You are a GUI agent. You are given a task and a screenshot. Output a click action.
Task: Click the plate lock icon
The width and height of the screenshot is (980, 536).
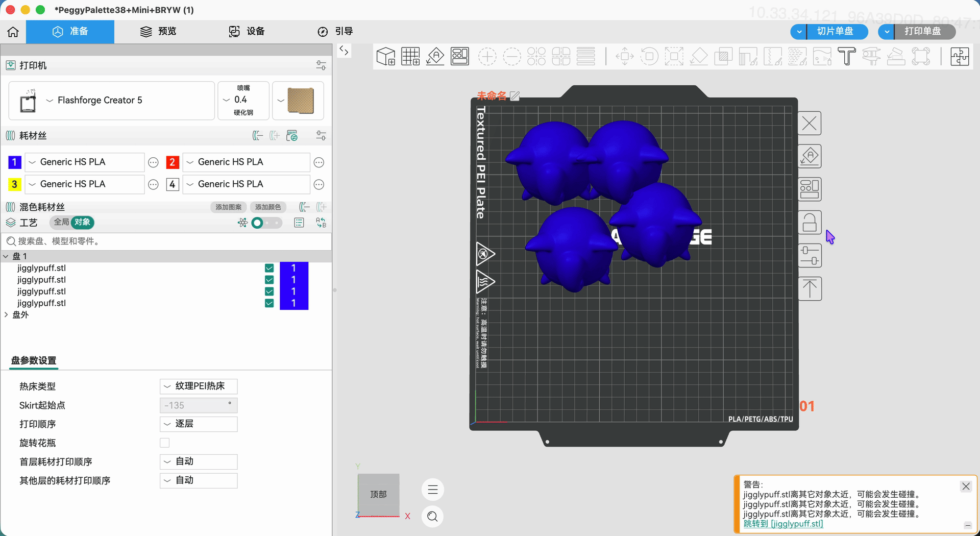click(x=810, y=223)
